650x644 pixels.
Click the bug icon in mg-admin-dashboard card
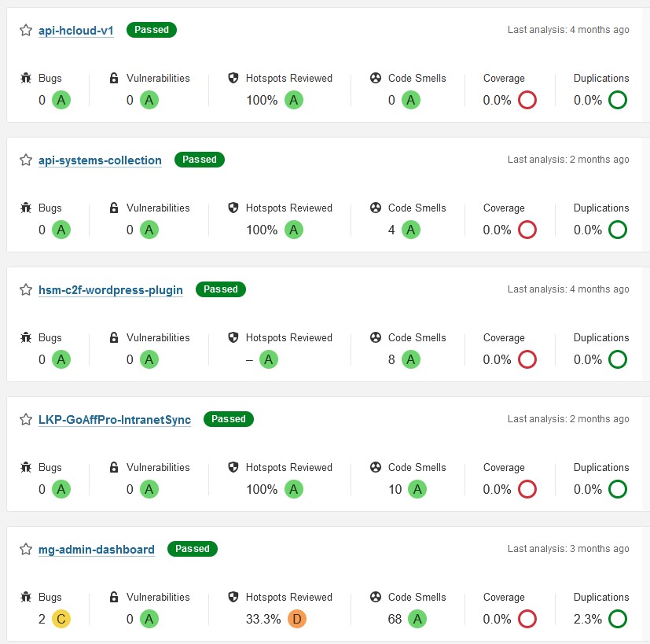(x=26, y=598)
